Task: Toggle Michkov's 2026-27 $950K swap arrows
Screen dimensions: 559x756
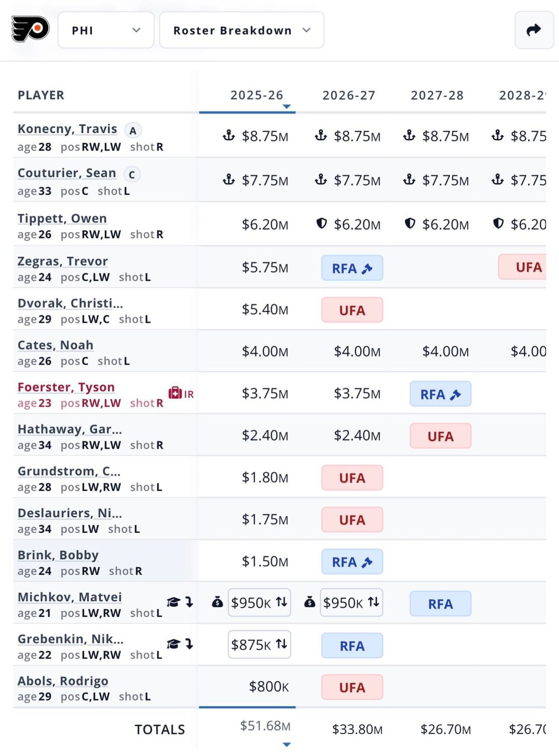Action: tap(373, 602)
